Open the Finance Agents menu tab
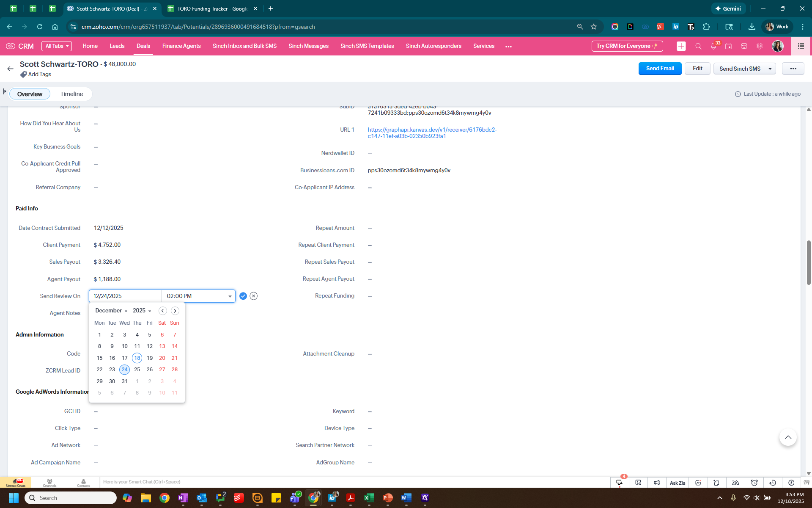This screenshot has height=508, width=812. pyautogui.click(x=181, y=46)
